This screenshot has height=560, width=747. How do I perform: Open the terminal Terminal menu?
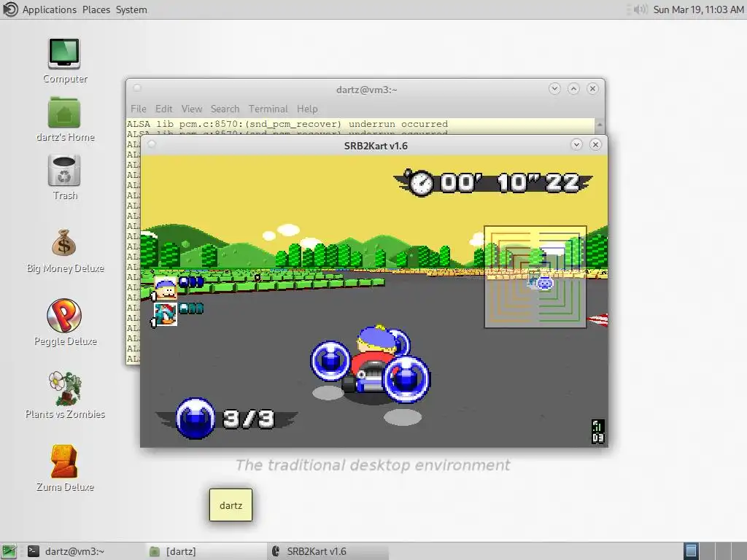tap(268, 109)
